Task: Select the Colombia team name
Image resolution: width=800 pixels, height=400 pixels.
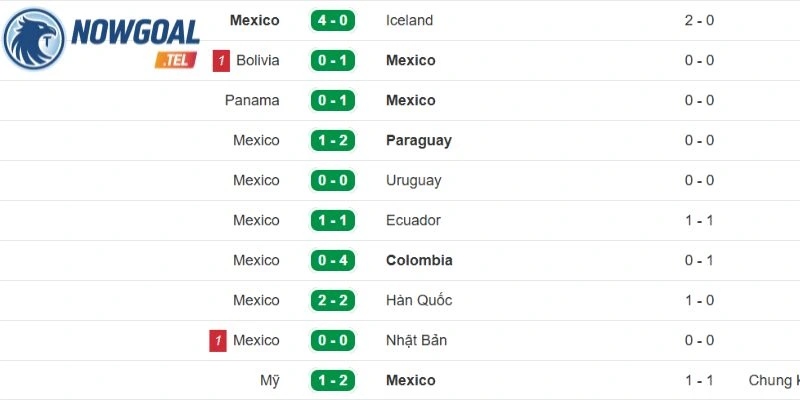Action: [x=419, y=260]
